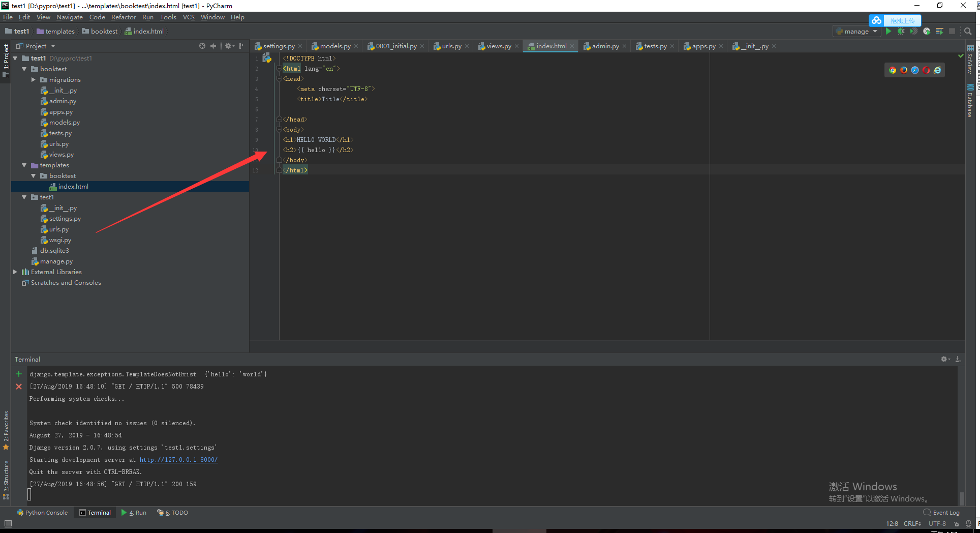The width and height of the screenshot is (980, 533).
Task: Collapse the booktest folder under templates
Action: [34, 176]
